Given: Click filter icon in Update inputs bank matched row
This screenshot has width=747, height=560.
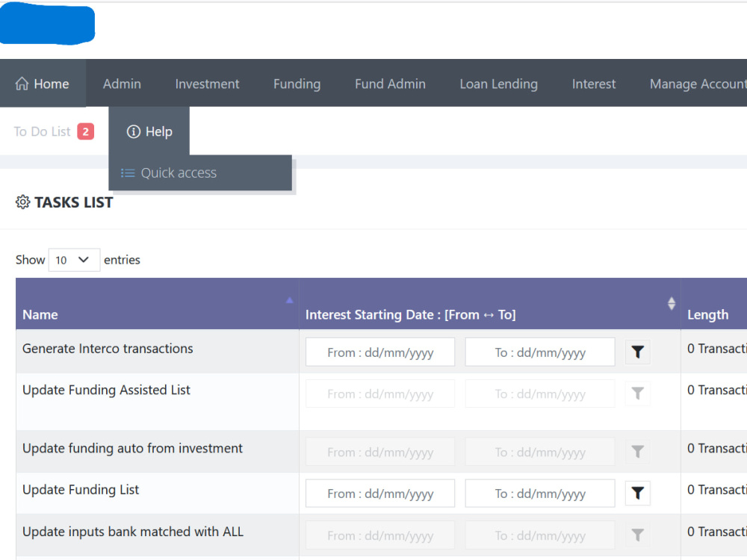Looking at the screenshot, I should [x=637, y=535].
